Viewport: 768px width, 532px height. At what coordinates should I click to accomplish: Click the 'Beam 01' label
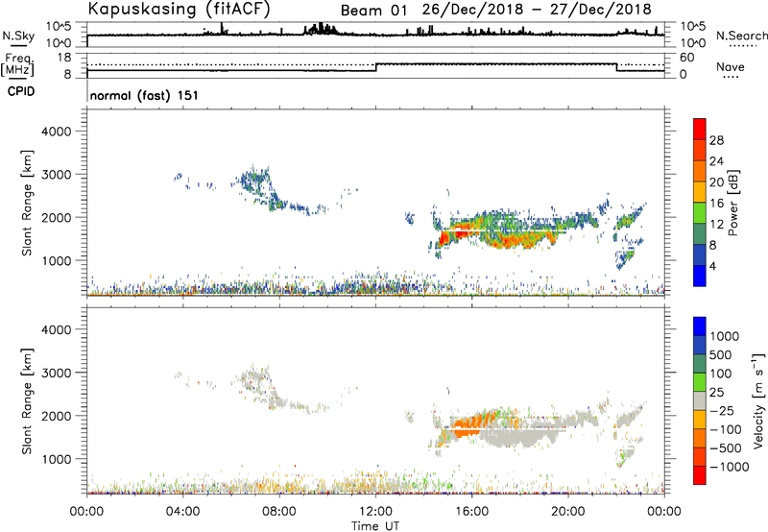coord(373,11)
